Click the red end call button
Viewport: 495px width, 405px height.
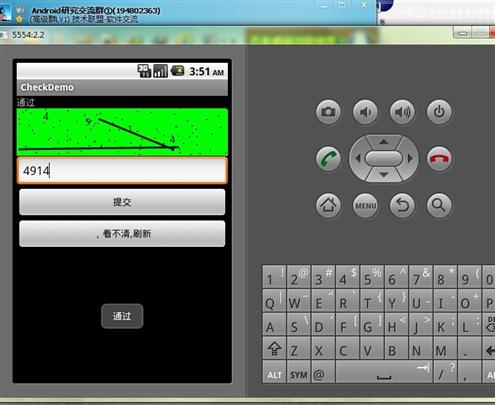pyautogui.click(x=439, y=159)
